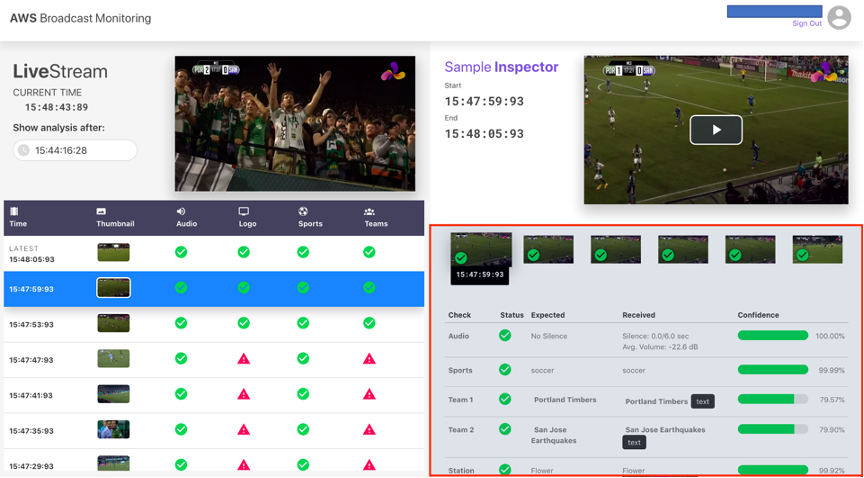864x478 pixels.
Task: Click the Logo monitor header icon
Action: 244,211
